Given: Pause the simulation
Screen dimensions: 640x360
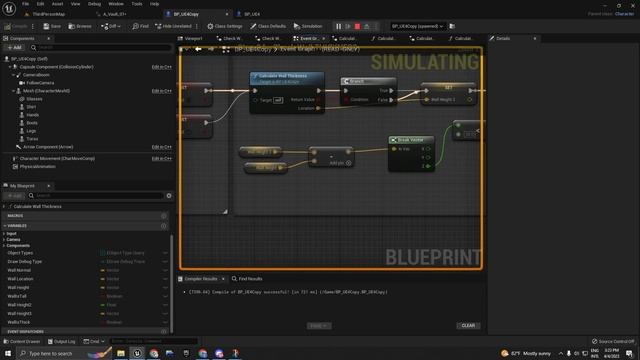Looking at the screenshot, I should pyautogui.click(x=338, y=26).
